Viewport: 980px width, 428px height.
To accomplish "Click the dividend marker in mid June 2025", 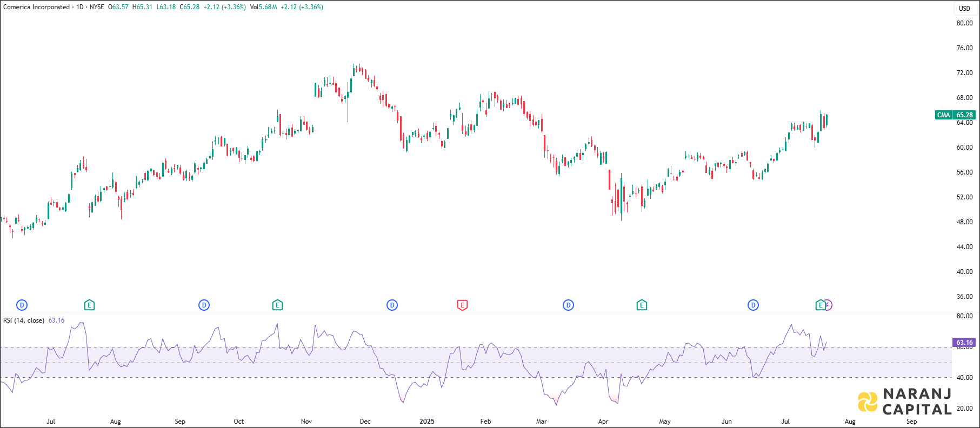I will (x=753, y=305).
